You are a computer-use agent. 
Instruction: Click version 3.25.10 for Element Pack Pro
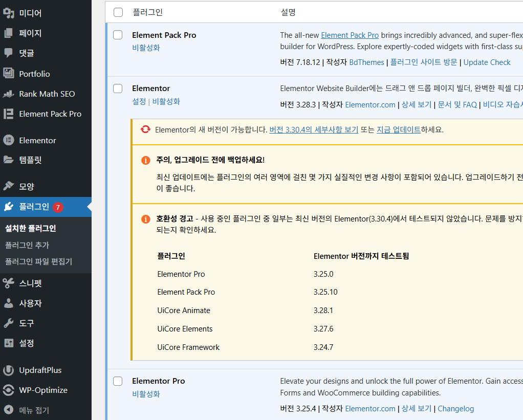click(325, 292)
